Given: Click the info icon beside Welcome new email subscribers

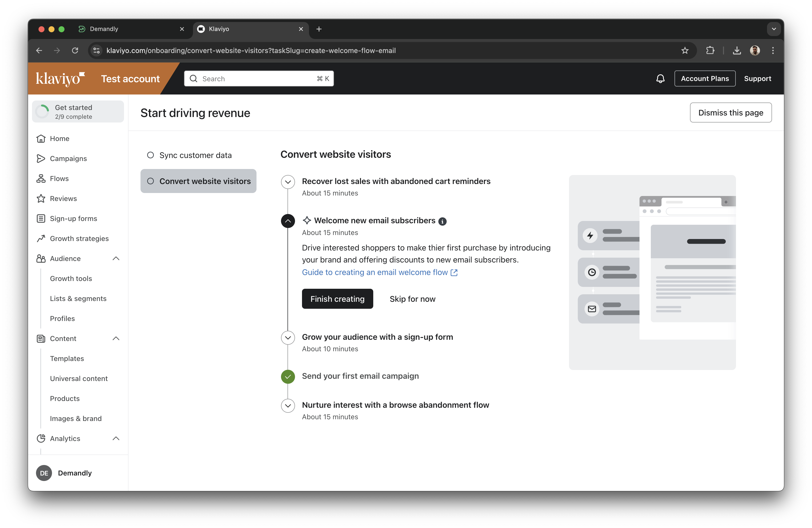Looking at the screenshot, I should point(442,221).
